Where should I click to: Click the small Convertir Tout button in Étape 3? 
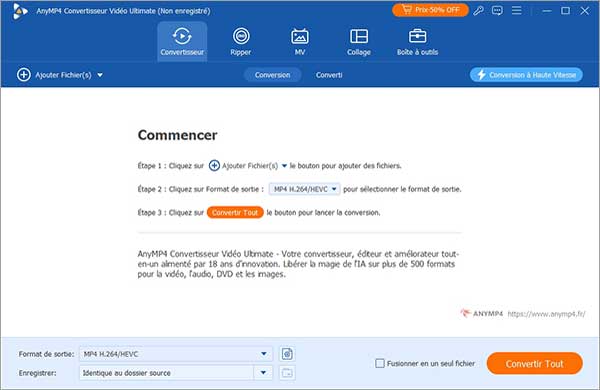pyautogui.click(x=235, y=212)
